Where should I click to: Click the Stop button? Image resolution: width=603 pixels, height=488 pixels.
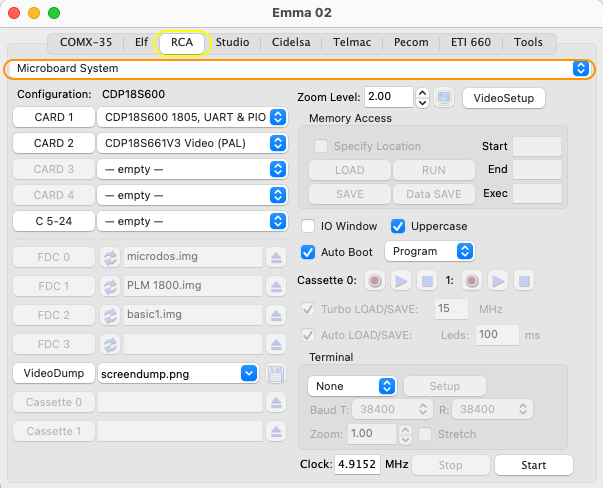(x=450, y=465)
